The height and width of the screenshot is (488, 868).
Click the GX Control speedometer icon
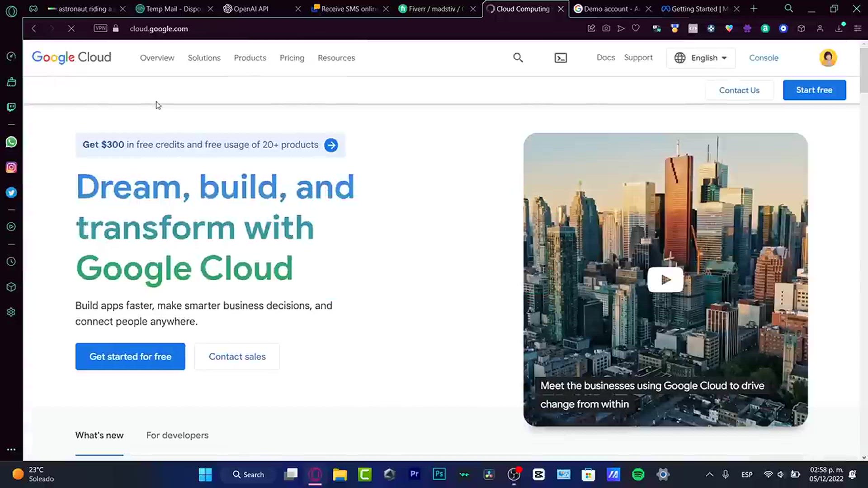11,56
